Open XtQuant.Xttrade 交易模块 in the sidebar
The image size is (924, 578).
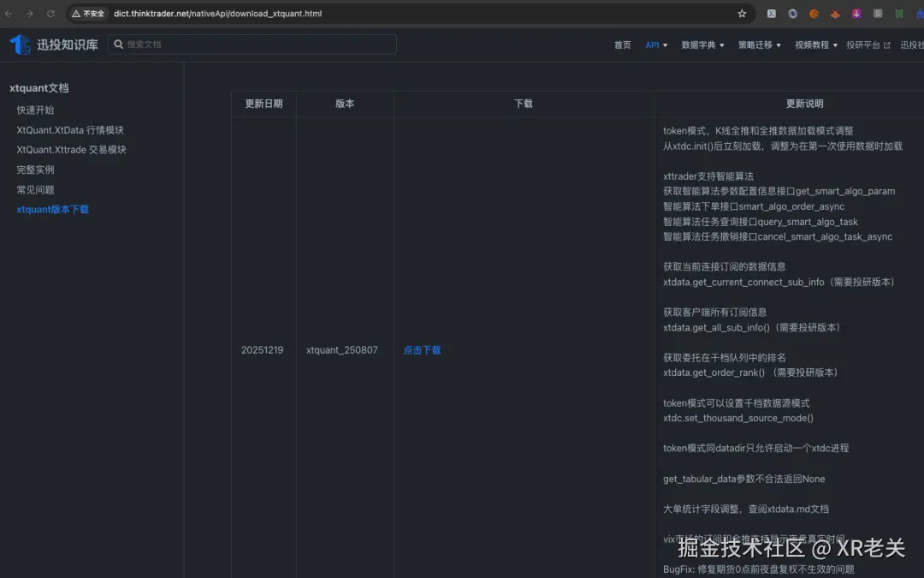[x=71, y=150]
